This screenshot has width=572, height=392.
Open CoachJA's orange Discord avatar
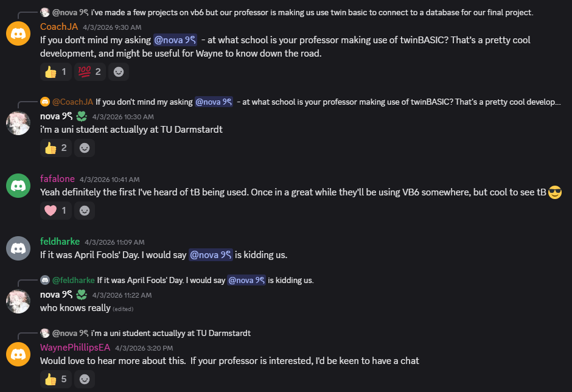[x=18, y=33]
